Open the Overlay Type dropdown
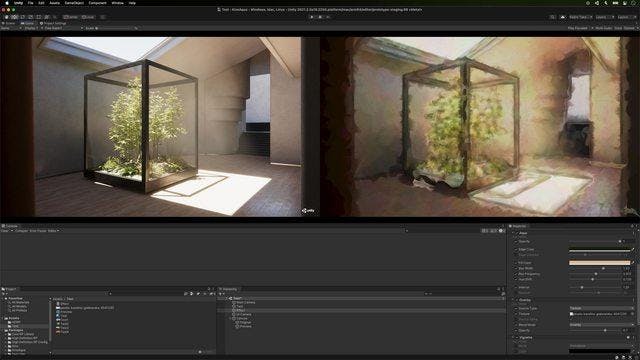Image resolution: width=640 pixels, height=360 pixels. click(x=602, y=309)
